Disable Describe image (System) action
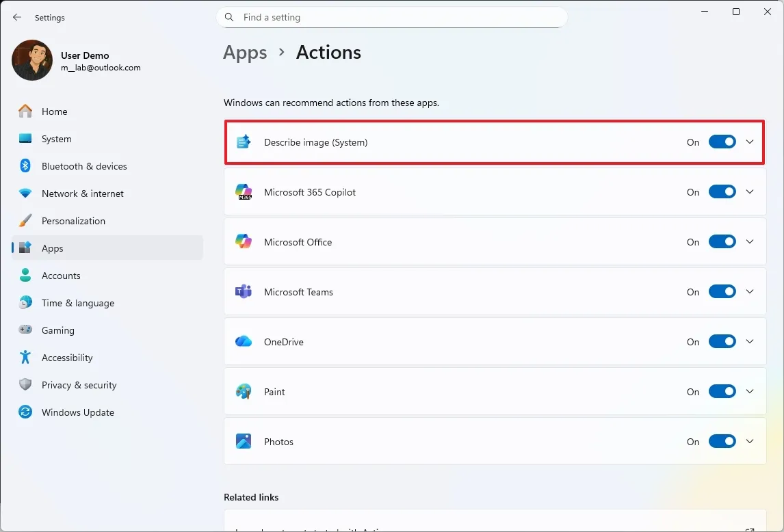The image size is (784, 532). [722, 142]
